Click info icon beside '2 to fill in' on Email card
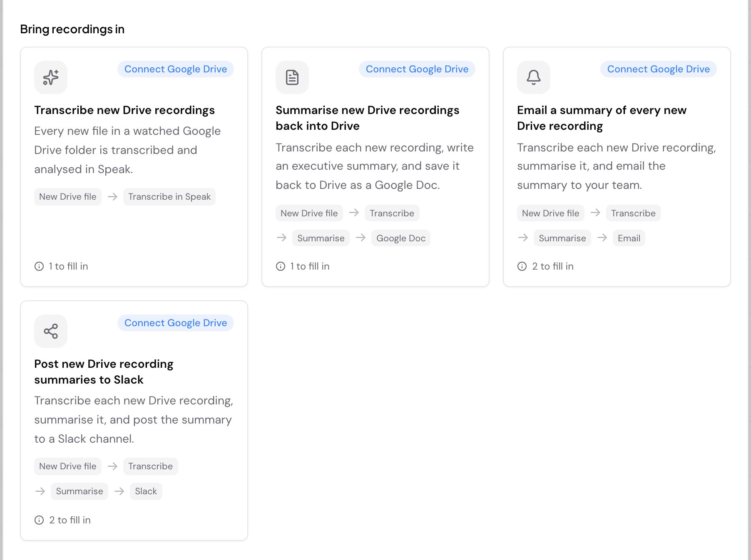 click(x=522, y=266)
